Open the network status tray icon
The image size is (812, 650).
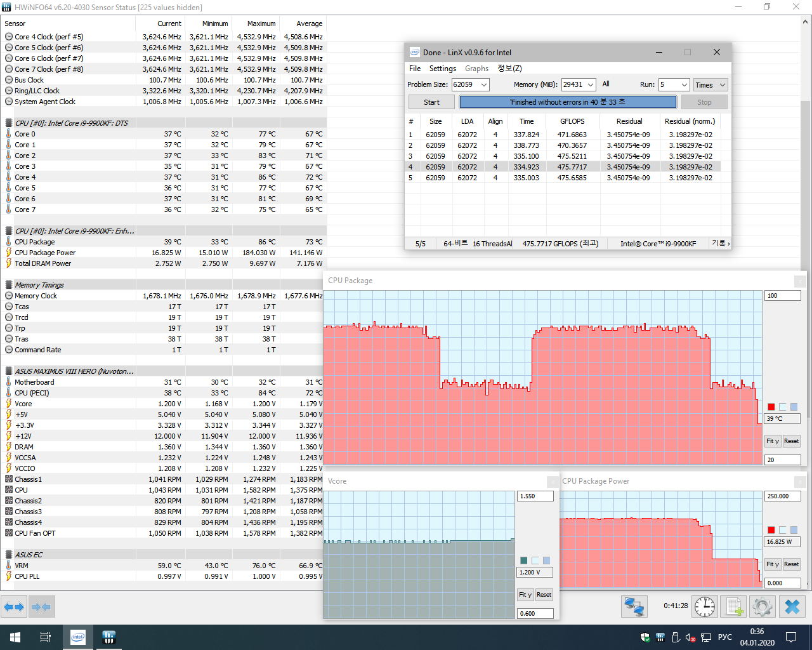(x=706, y=637)
